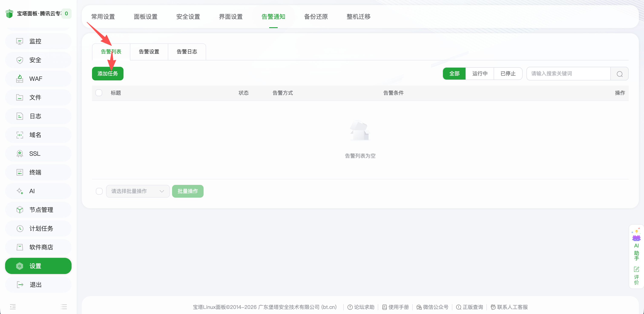The width and height of the screenshot is (644, 314).
Task: Click the 设置 hexagon gear icon
Action: (x=20, y=266)
